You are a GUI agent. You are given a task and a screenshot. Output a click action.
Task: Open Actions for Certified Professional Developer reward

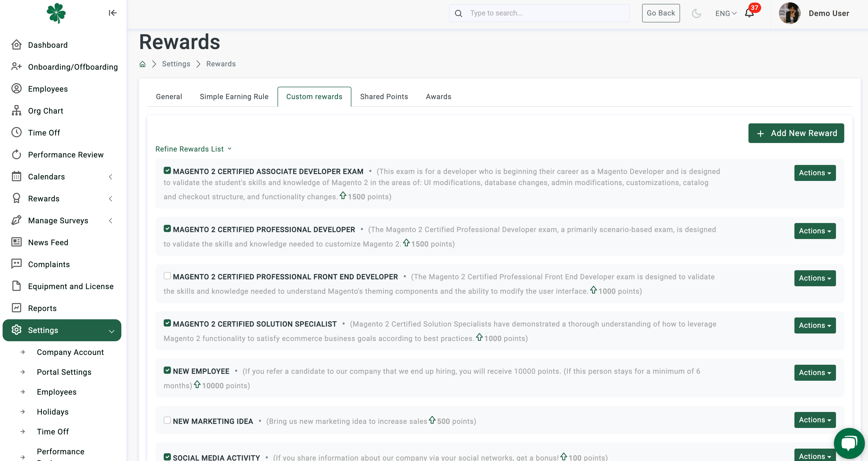815,231
